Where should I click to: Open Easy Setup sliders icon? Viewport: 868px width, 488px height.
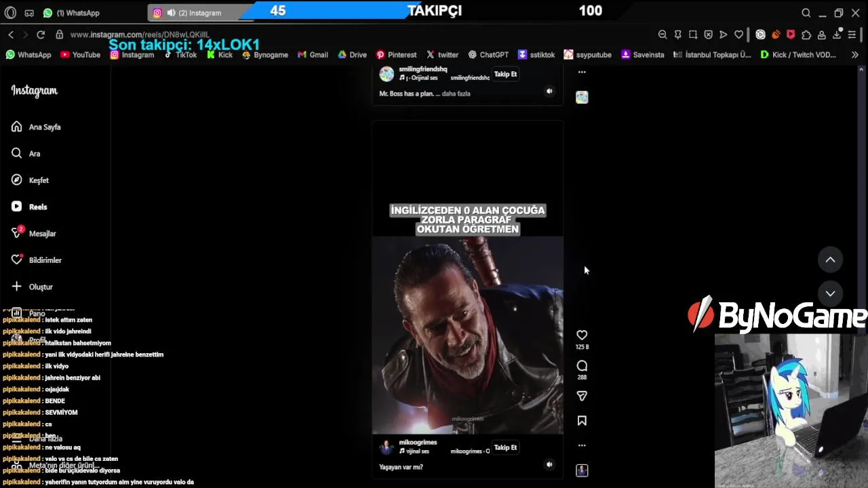click(x=852, y=35)
